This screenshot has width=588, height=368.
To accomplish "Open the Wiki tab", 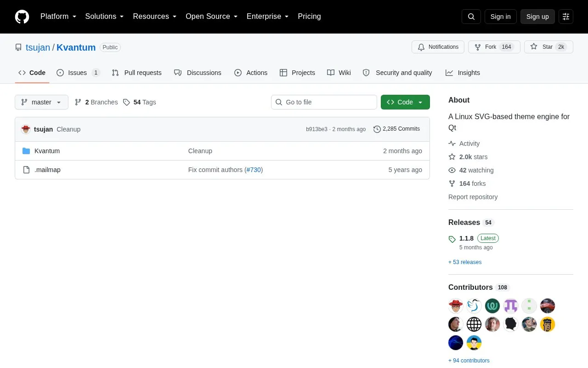I will [x=339, y=73].
